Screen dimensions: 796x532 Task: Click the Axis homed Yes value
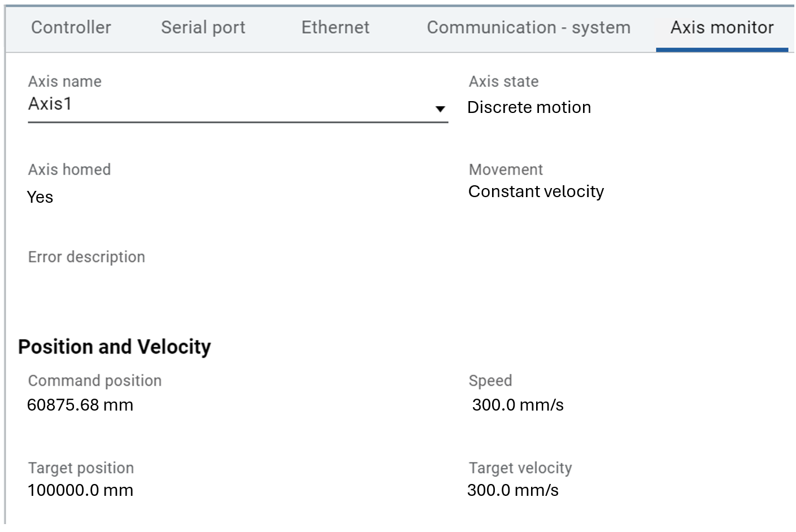(40, 197)
